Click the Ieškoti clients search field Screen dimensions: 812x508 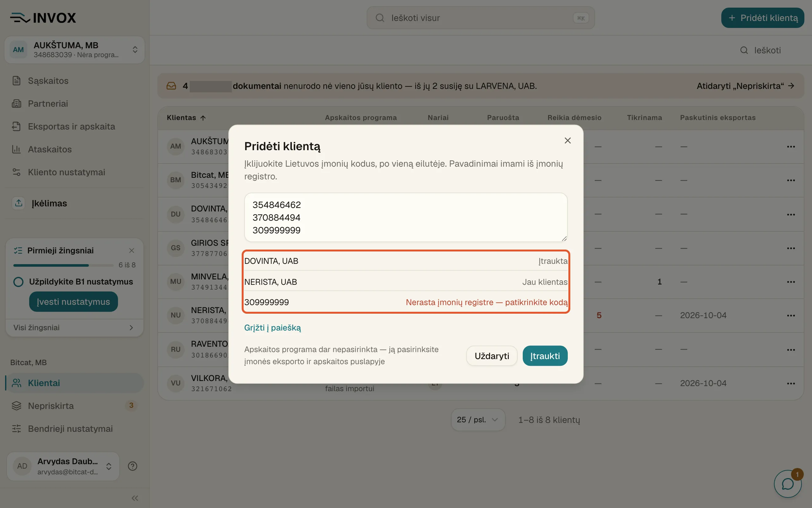pos(768,50)
